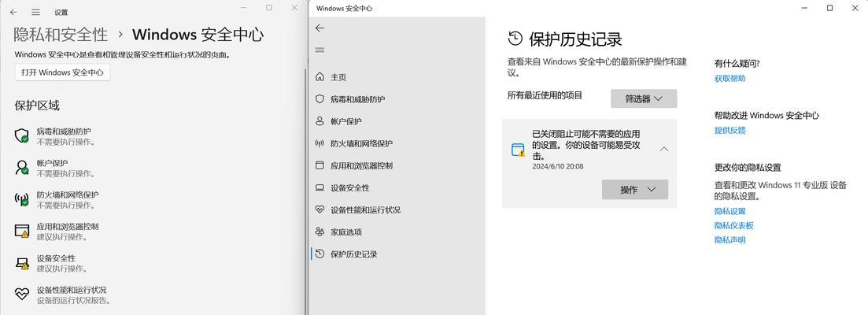Open the 提供反馈 link
868x315 pixels.
pyautogui.click(x=729, y=130)
